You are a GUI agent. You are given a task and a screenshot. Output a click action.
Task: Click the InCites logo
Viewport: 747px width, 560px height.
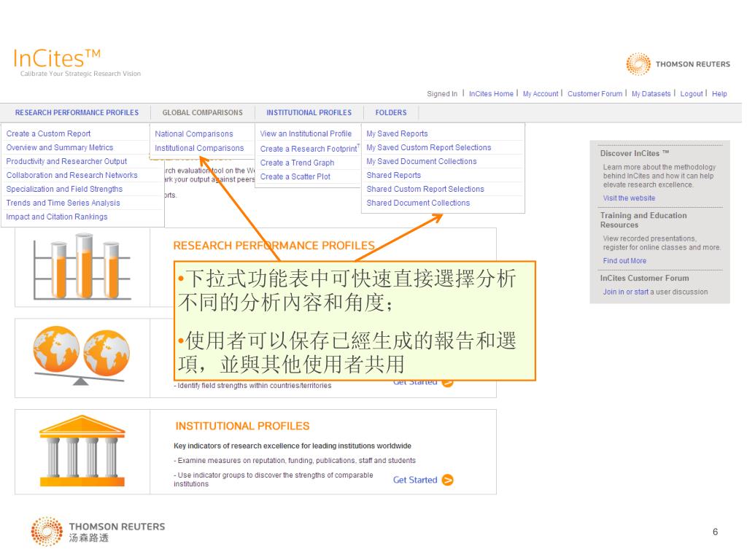[57, 58]
